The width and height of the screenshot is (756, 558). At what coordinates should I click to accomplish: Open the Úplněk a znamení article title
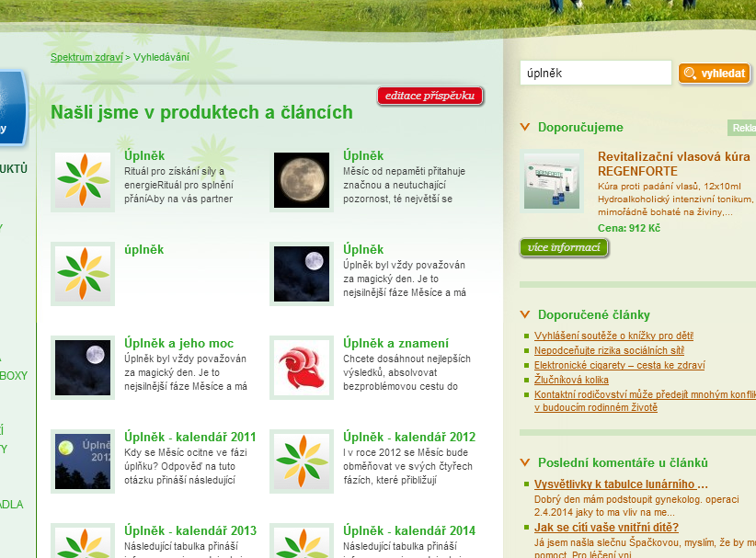pyautogui.click(x=395, y=343)
